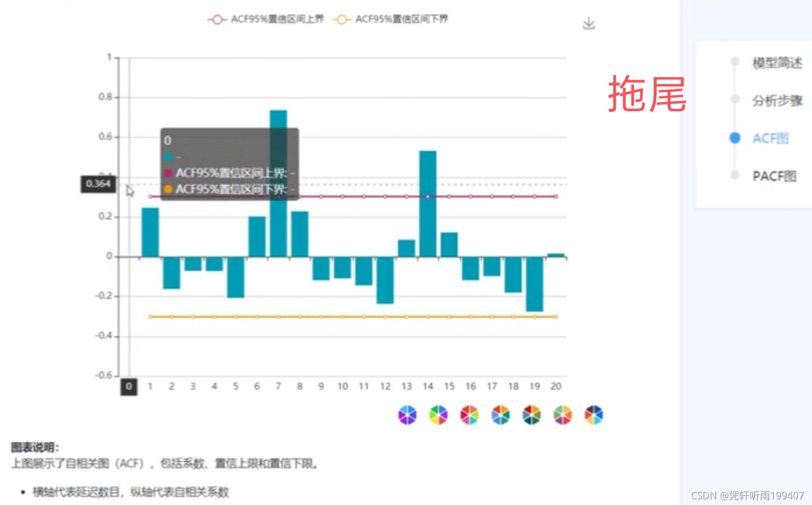Select the red-pink color theme wheel
Image resolution: width=812 pixels, height=505 pixels.
pos(469,415)
